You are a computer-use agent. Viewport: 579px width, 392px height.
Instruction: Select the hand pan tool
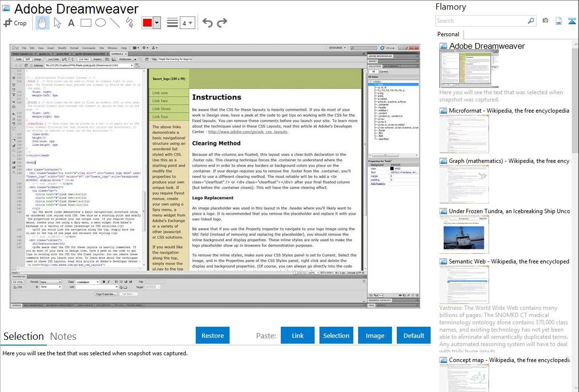(x=42, y=23)
